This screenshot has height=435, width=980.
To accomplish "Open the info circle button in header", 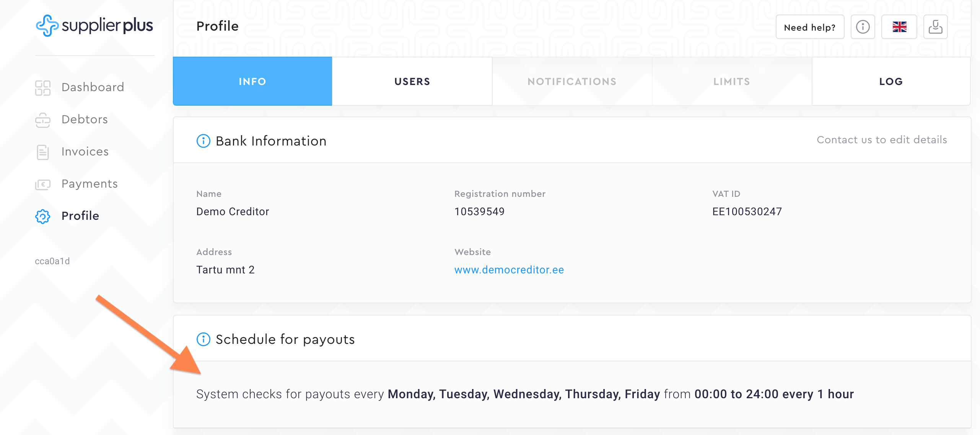I will [863, 27].
